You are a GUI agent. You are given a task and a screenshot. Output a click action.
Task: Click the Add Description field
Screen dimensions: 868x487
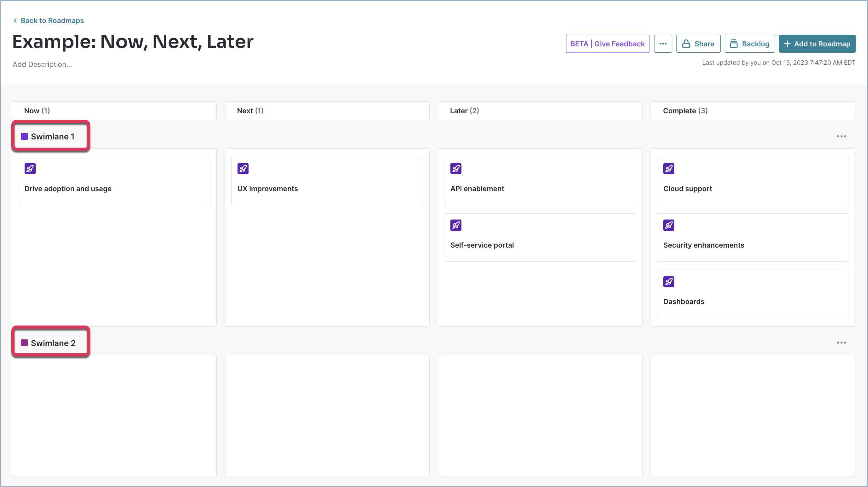tap(43, 64)
